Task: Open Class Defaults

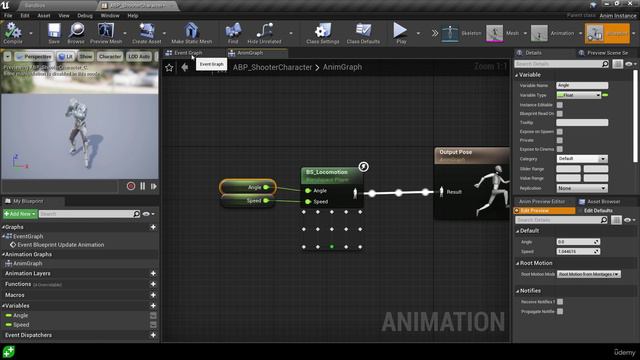Action: point(363,33)
